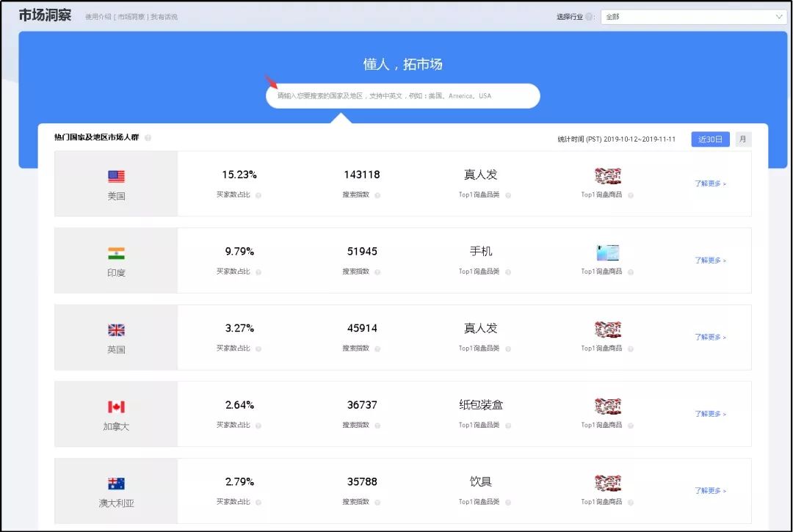Click 我有话说 in the top bar
This screenshot has width=793, height=532.
pos(163,16)
